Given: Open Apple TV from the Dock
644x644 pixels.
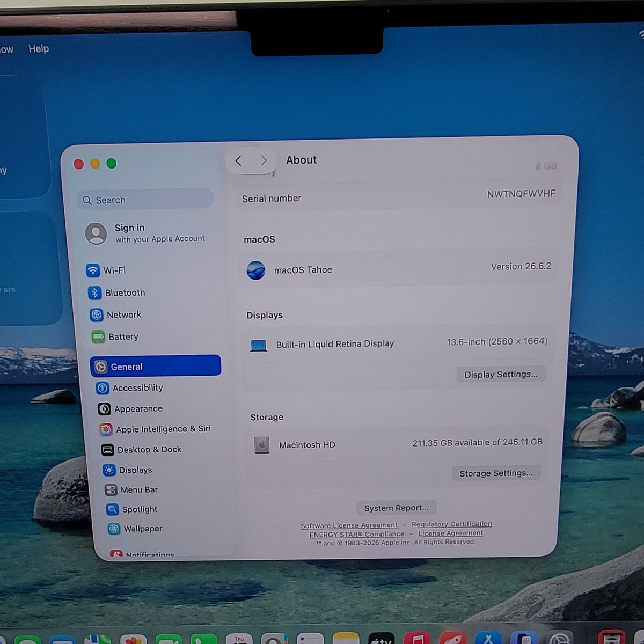Looking at the screenshot, I should coord(382,638).
